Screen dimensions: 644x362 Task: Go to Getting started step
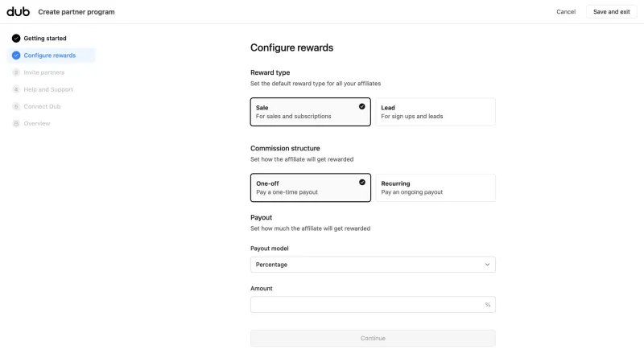pos(45,38)
